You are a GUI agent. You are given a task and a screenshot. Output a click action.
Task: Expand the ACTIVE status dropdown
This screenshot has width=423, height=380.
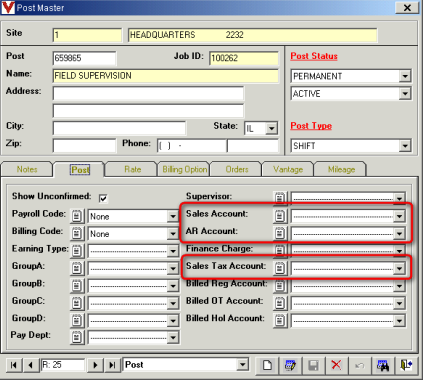[405, 94]
